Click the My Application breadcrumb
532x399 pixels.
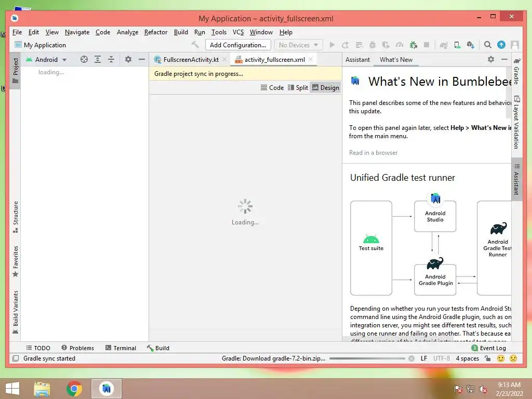[x=41, y=45]
